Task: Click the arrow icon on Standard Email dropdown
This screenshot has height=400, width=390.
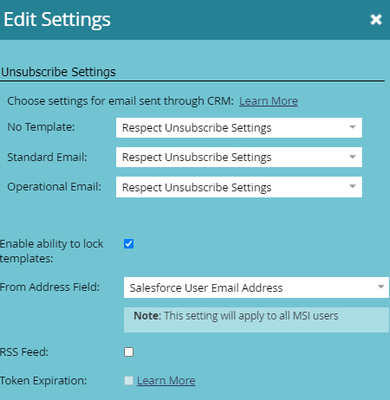Action: 352,157
